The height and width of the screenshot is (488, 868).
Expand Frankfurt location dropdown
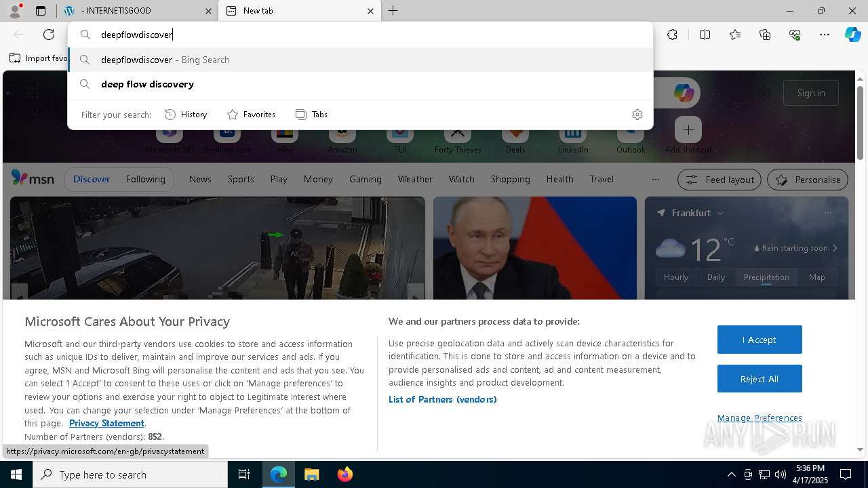coord(720,213)
